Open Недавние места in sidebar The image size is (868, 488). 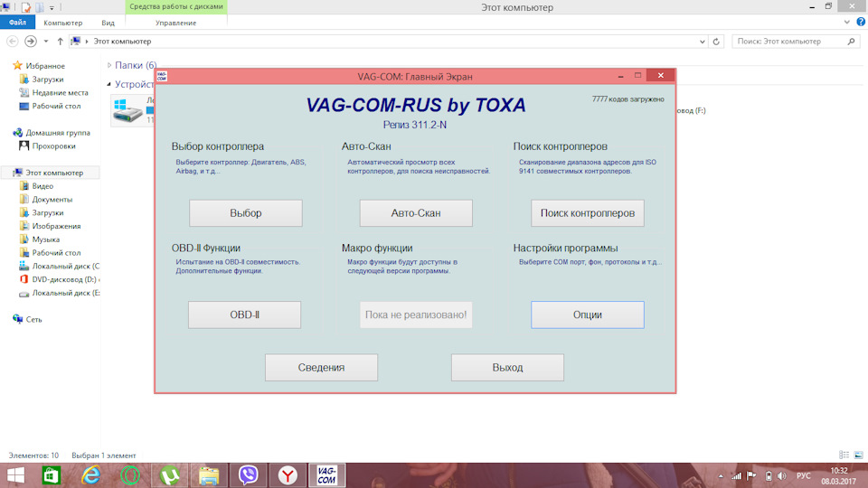pyautogui.click(x=60, y=92)
